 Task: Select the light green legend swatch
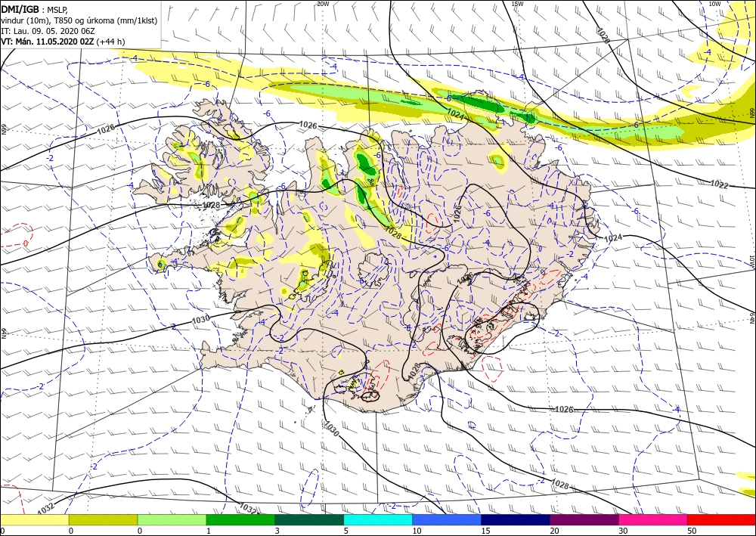[x=172, y=520]
